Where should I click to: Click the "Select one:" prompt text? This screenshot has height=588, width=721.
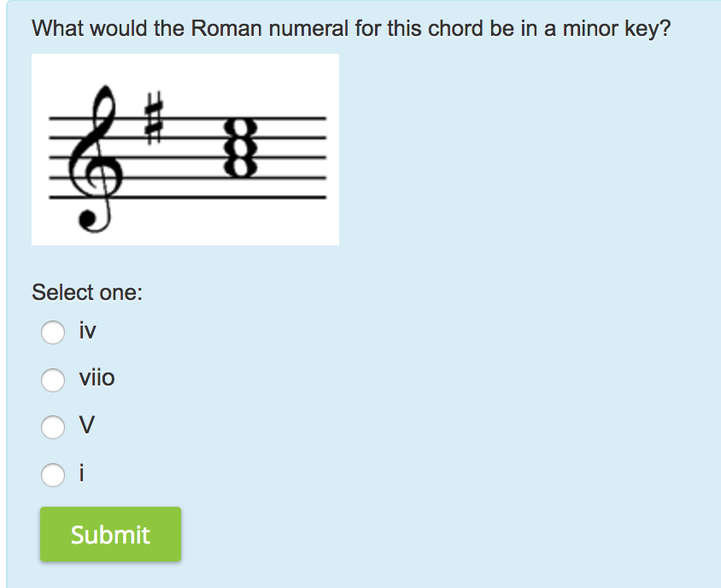pyautogui.click(x=87, y=292)
